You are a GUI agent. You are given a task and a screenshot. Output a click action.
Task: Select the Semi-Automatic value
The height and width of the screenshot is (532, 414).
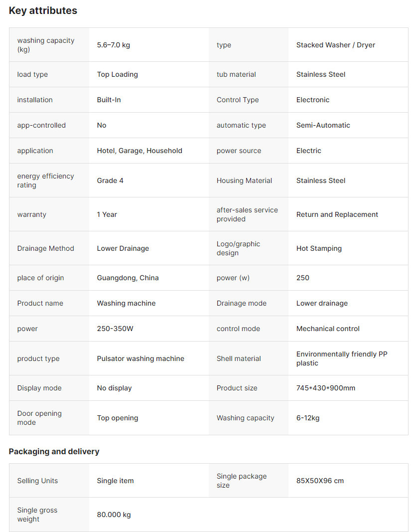[x=323, y=125]
